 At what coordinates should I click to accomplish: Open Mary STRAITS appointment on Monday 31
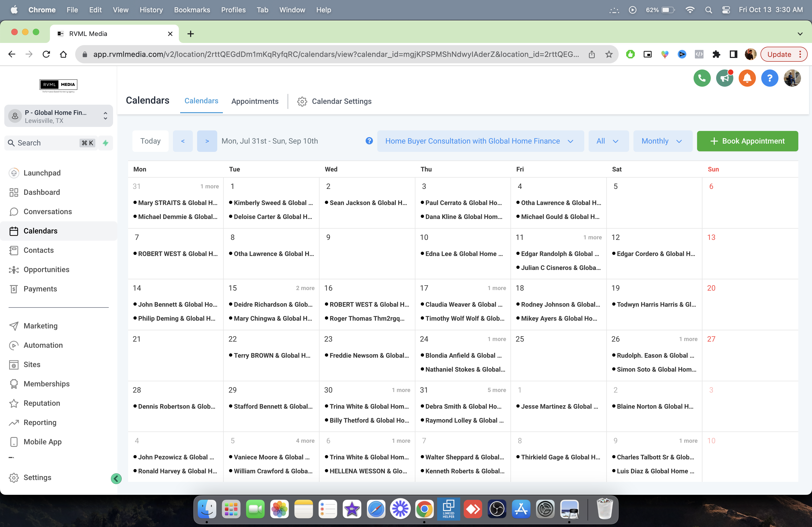pos(176,203)
